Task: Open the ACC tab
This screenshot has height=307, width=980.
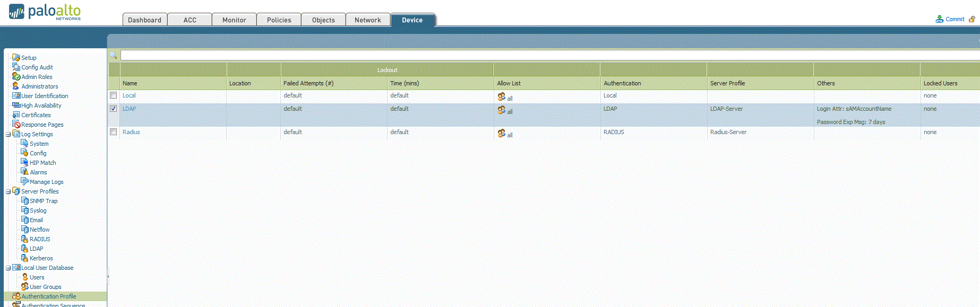Action: (190, 20)
